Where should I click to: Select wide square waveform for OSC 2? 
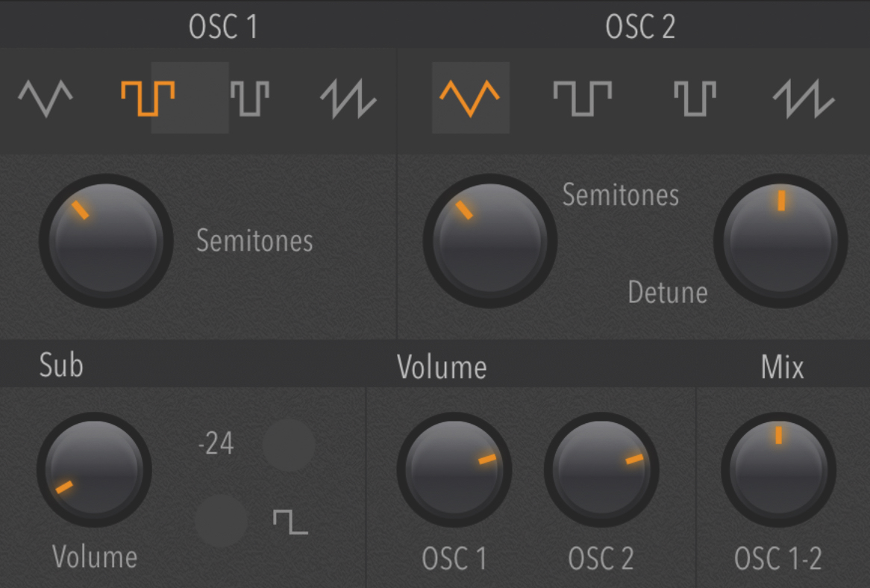[x=581, y=98]
